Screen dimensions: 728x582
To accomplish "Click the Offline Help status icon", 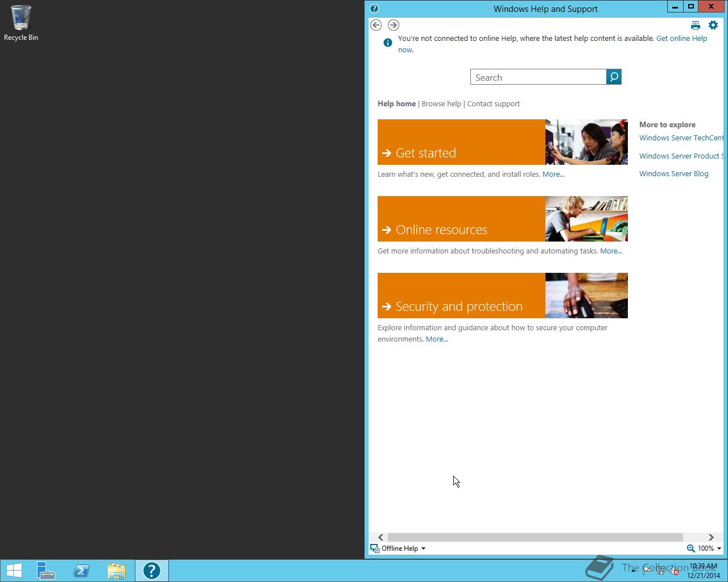I will (374, 548).
